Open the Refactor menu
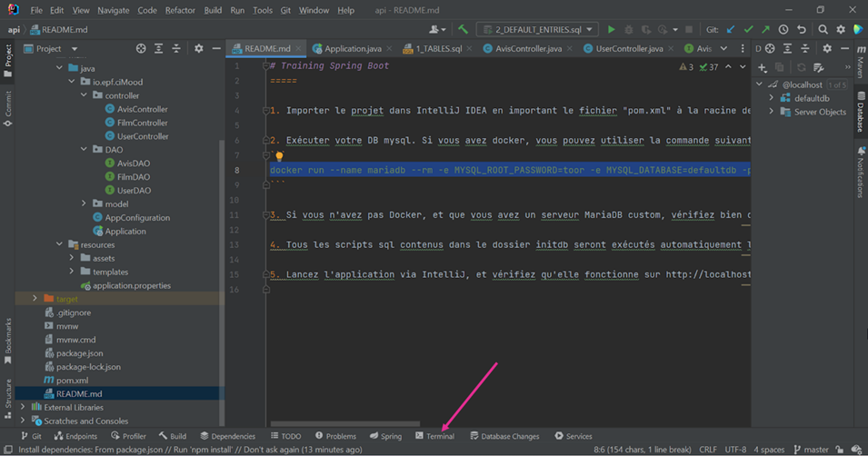The image size is (868, 456). pyautogui.click(x=180, y=10)
